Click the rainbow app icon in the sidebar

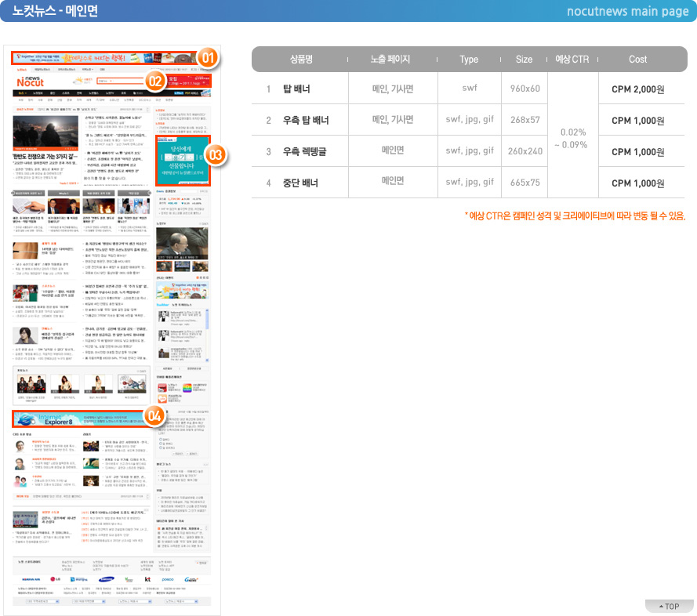[187, 388]
